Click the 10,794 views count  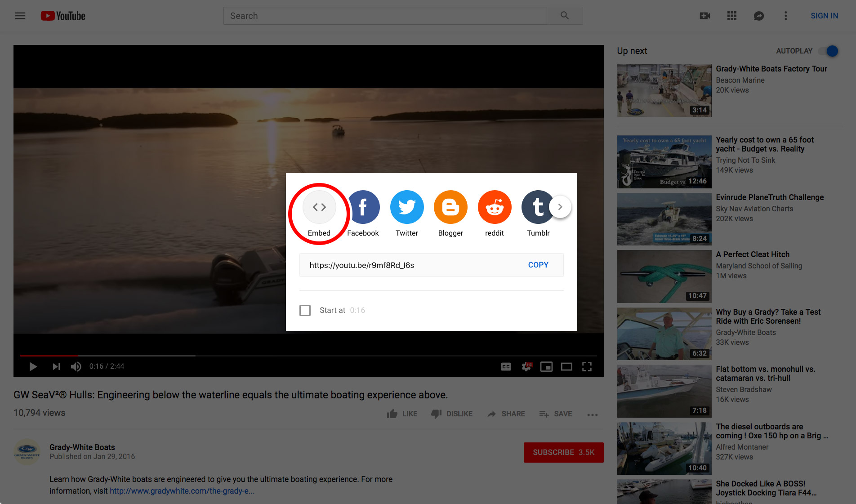[40, 413]
